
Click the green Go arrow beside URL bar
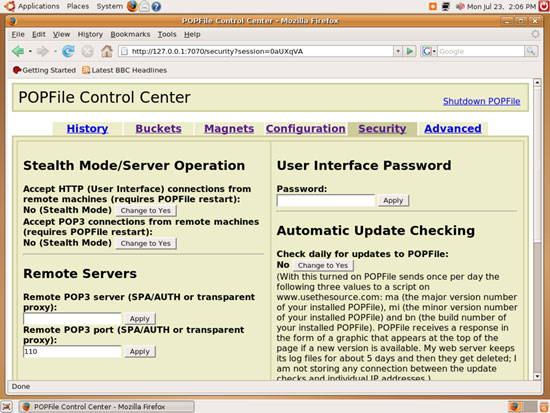coord(409,51)
